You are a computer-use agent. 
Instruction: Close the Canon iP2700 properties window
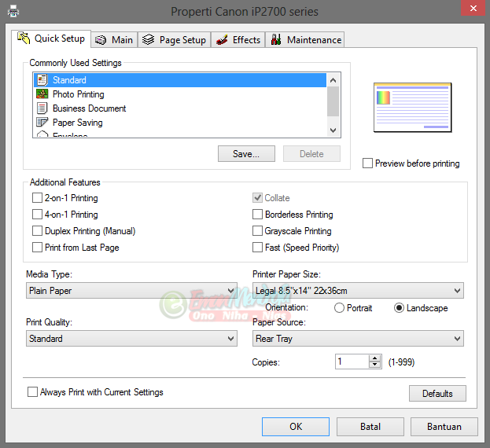473,8
